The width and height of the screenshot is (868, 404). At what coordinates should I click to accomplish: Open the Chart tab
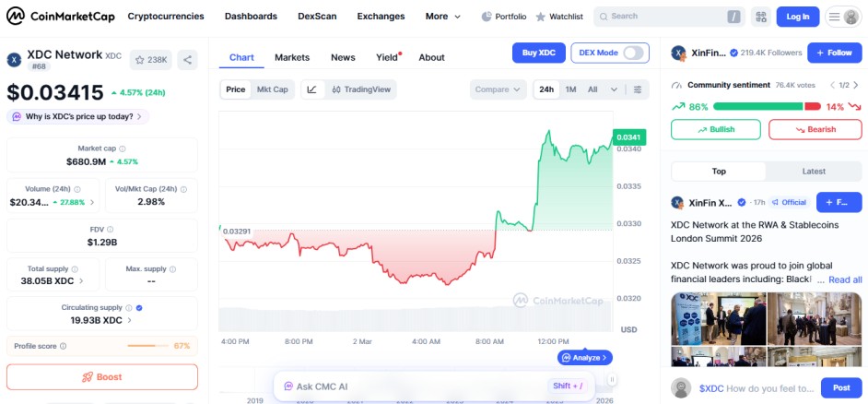click(241, 57)
